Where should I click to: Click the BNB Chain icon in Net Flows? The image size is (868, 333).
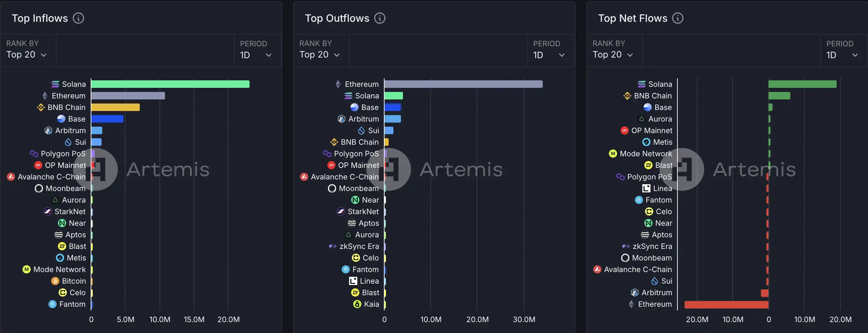click(627, 96)
